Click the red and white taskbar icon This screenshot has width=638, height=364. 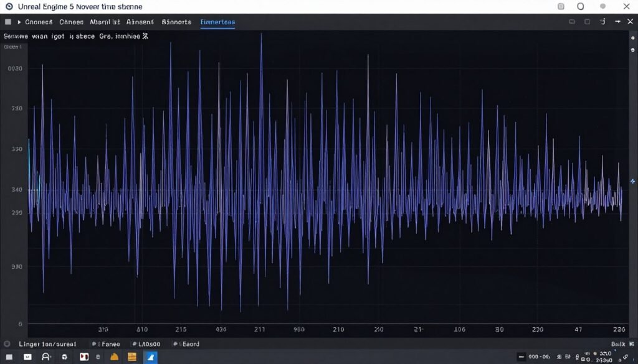click(x=84, y=357)
